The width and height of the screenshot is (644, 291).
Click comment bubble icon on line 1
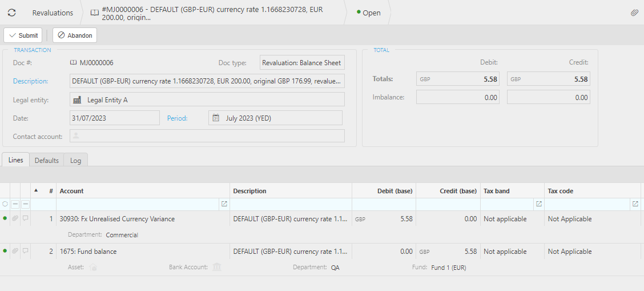pos(26,218)
